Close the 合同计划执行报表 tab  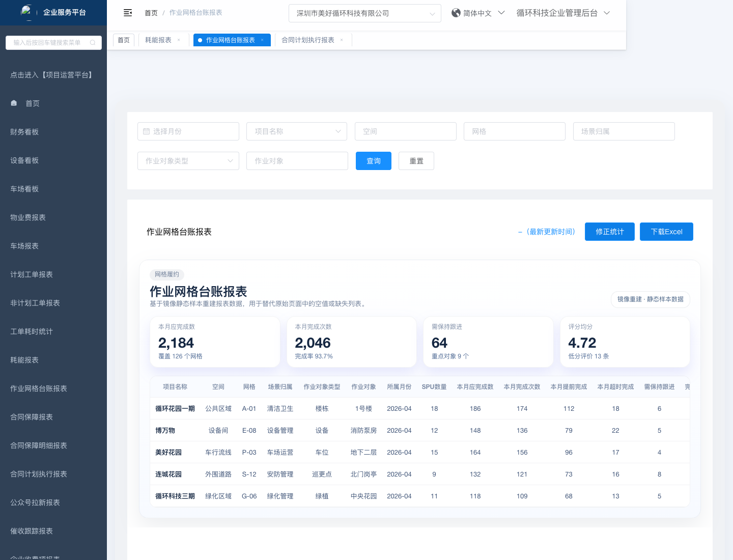342,40
